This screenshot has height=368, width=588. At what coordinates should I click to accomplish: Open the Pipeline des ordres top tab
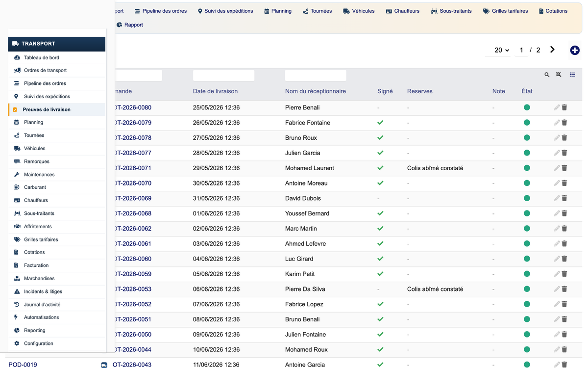(161, 11)
